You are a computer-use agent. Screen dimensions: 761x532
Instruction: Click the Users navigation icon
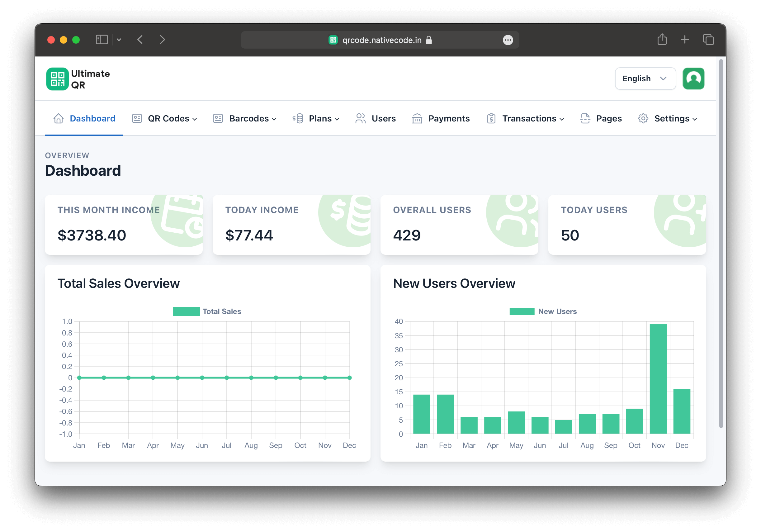[360, 119]
